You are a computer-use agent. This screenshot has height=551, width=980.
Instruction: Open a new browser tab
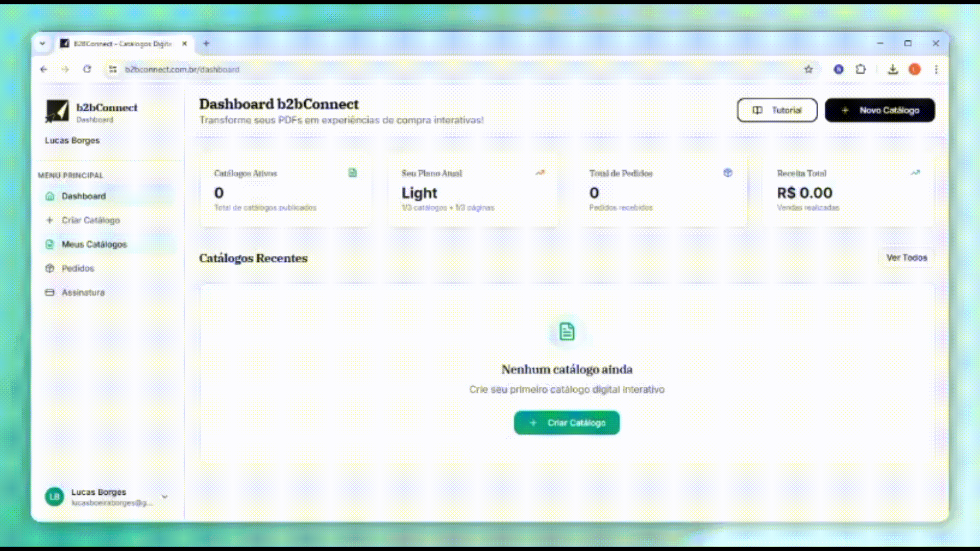point(206,44)
